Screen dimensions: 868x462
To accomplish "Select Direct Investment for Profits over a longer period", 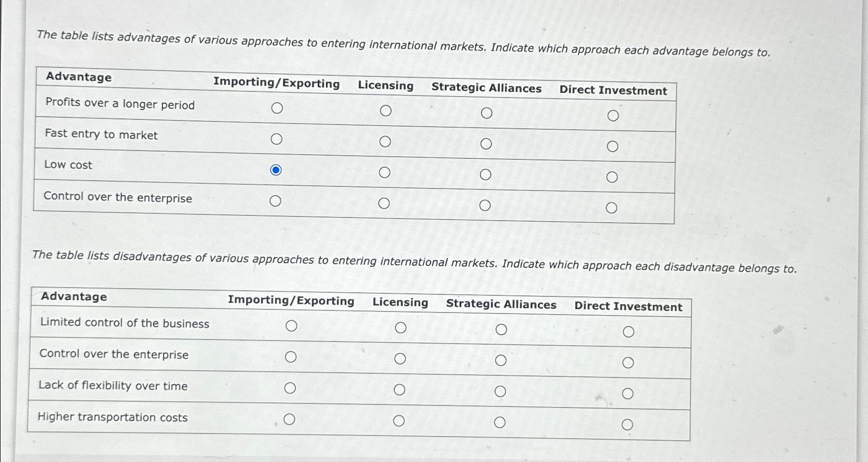I will coord(613,115).
